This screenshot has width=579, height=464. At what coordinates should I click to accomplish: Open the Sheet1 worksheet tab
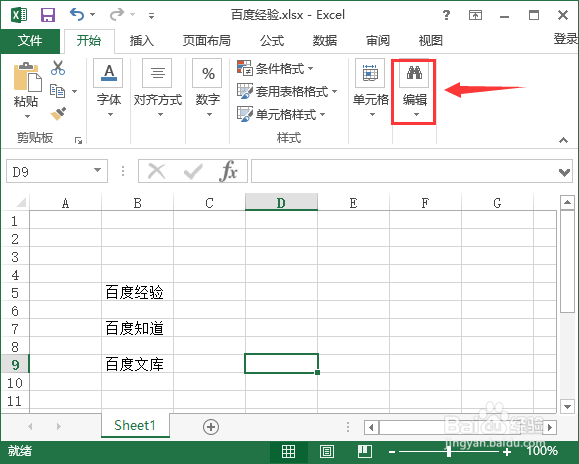coord(135,426)
